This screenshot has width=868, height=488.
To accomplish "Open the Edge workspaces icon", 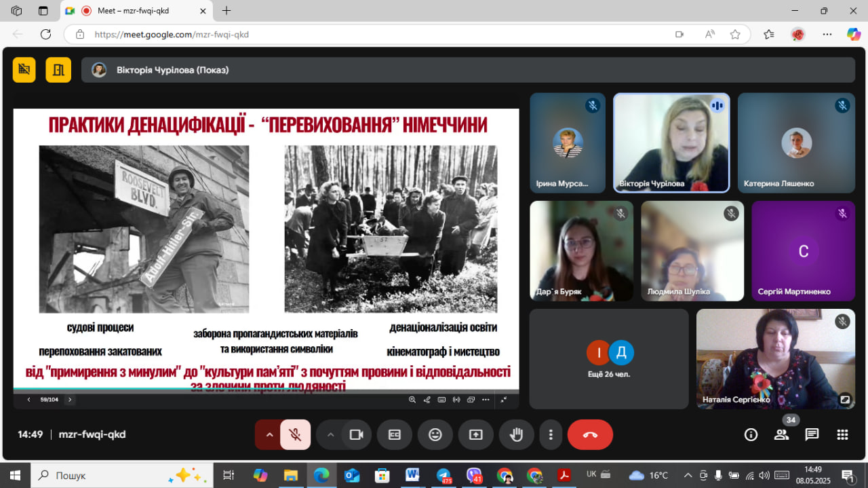I will [x=17, y=11].
